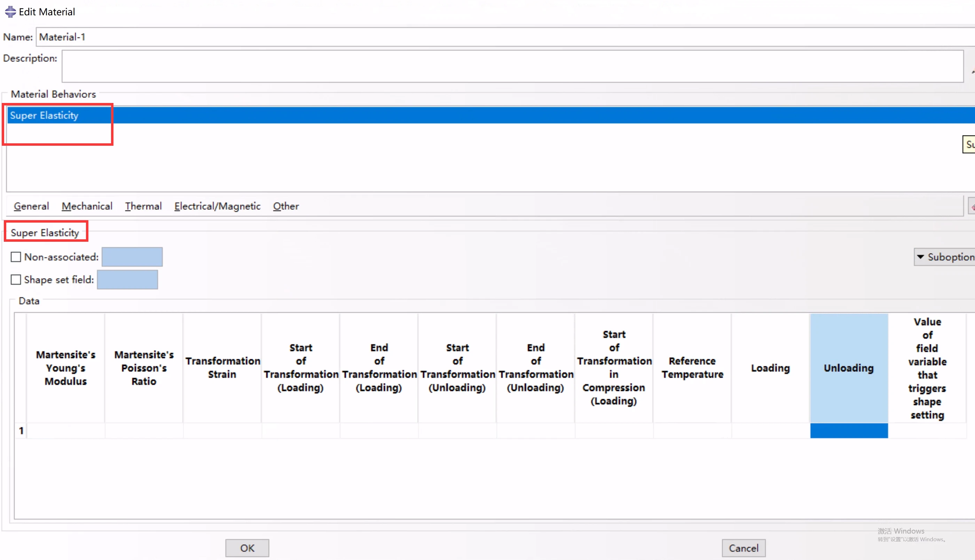
Task: Click Start of Transformation (Unloading) header
Action: 457,368
